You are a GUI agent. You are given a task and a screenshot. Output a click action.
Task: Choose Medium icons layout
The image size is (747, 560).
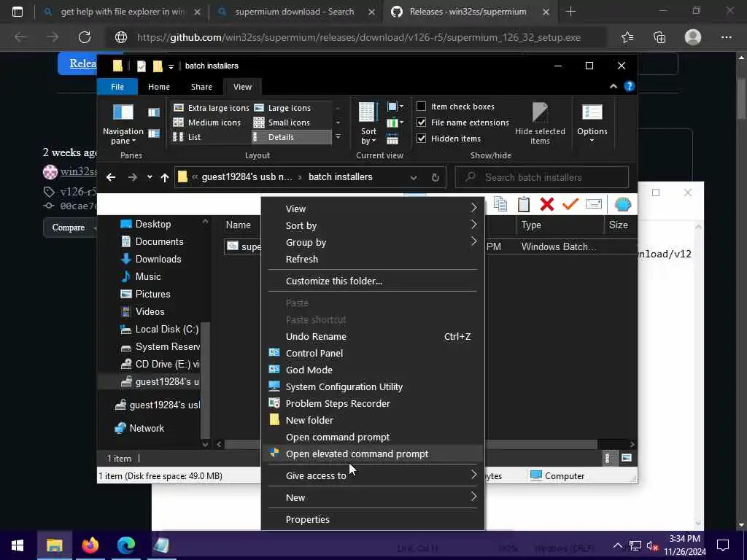[206, 122]
